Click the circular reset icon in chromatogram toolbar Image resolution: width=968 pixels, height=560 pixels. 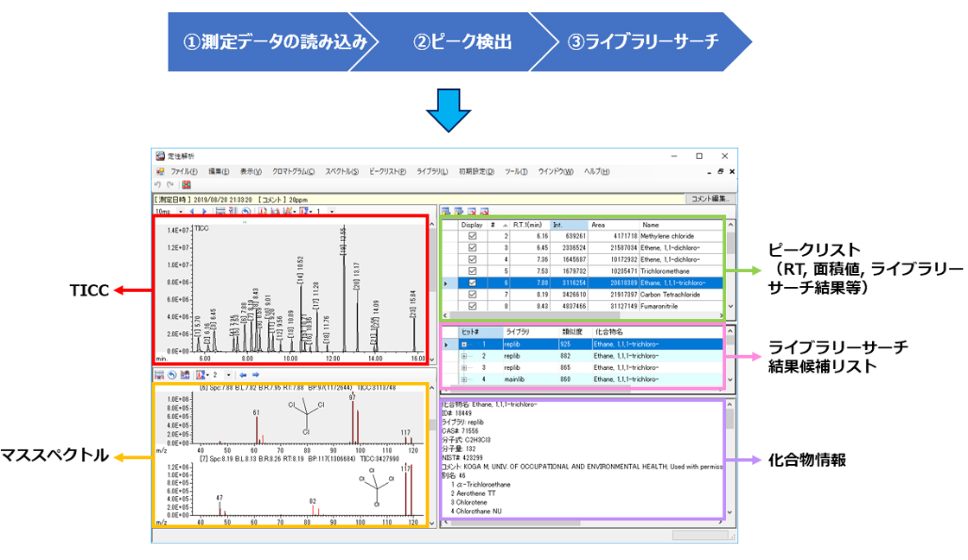click(x=246, y=211)
